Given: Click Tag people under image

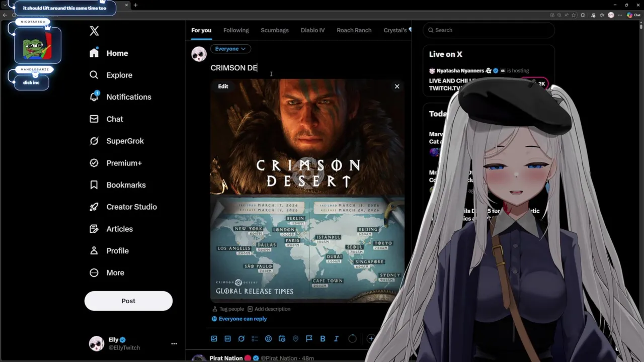Looking at the screenshot, I should 228,309.
